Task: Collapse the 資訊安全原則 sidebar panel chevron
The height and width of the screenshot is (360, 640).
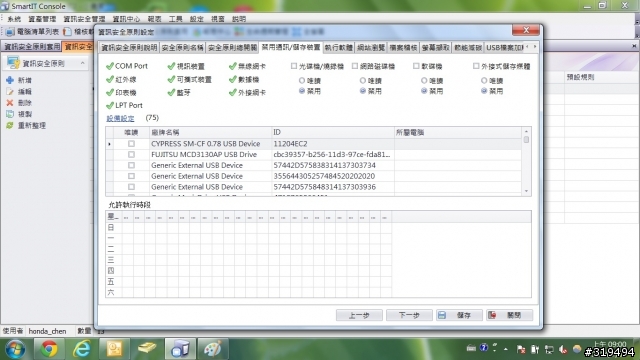Action: point(82,63)
